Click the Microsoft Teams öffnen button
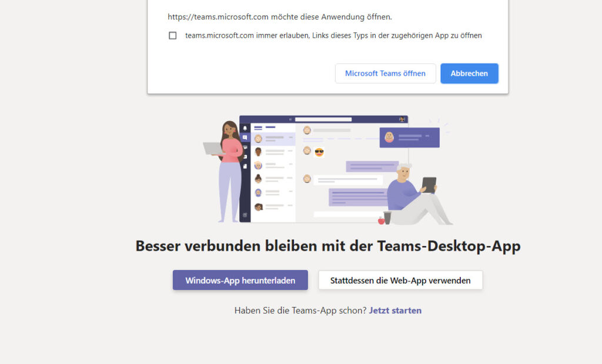The height and width of the screenshot is (364, 602). pyautogui.click(x=385, y=73)
